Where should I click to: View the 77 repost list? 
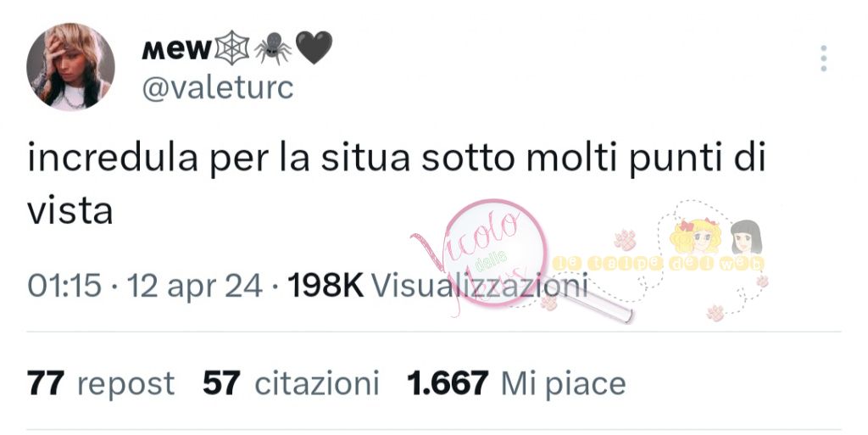click(101, 383)
